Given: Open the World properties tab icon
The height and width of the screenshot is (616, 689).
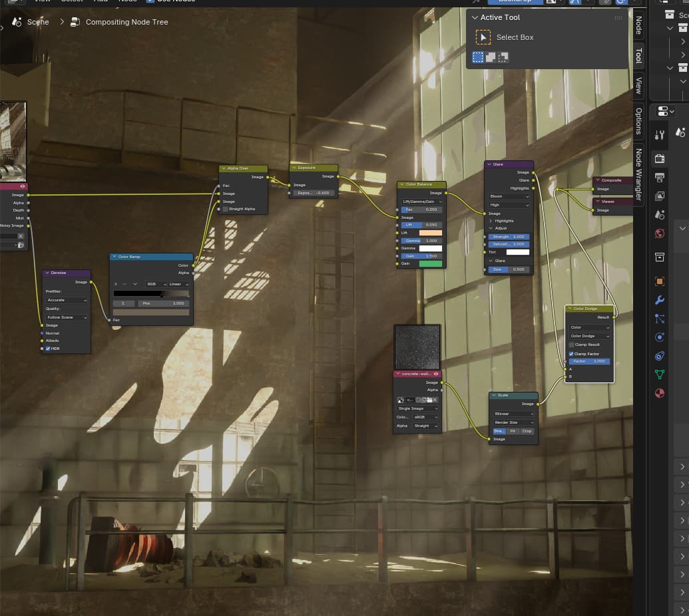Looking at the screenshot, I should pos(659,233).
